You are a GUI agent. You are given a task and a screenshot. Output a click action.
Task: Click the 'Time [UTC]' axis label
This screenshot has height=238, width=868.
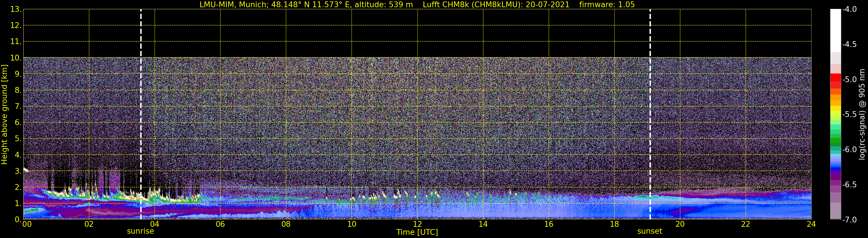[x=417, y=232]
